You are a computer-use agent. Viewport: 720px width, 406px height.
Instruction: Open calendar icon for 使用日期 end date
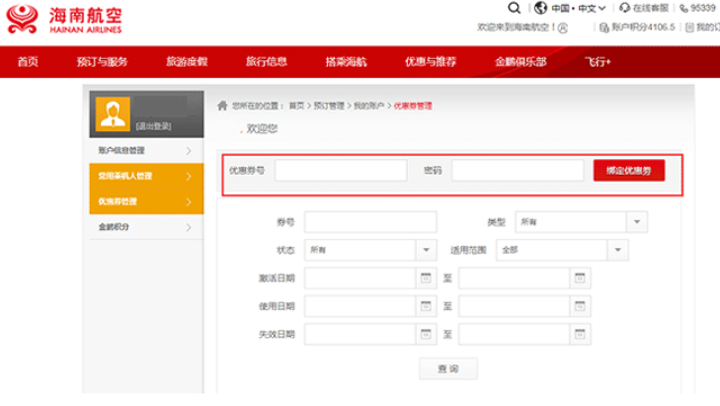(580, 306)
